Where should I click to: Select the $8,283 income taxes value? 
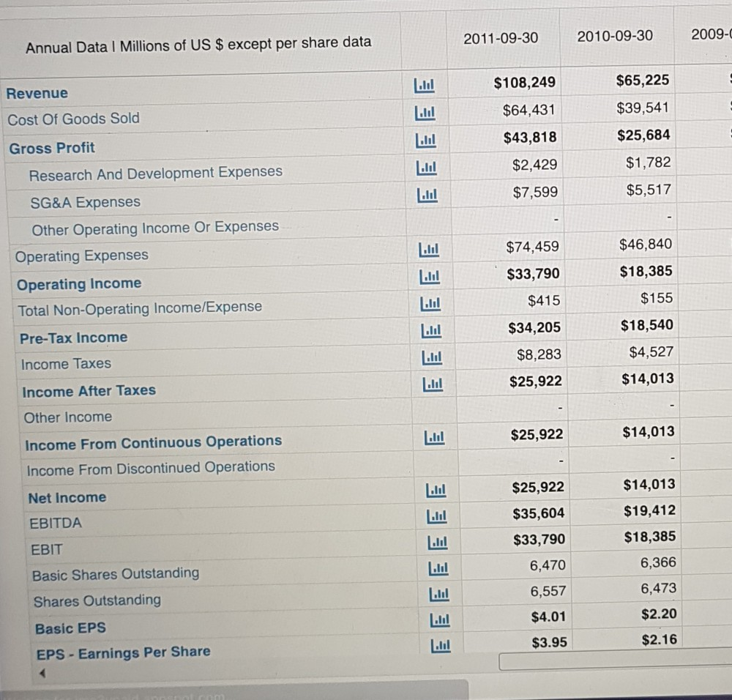point(539,354)
